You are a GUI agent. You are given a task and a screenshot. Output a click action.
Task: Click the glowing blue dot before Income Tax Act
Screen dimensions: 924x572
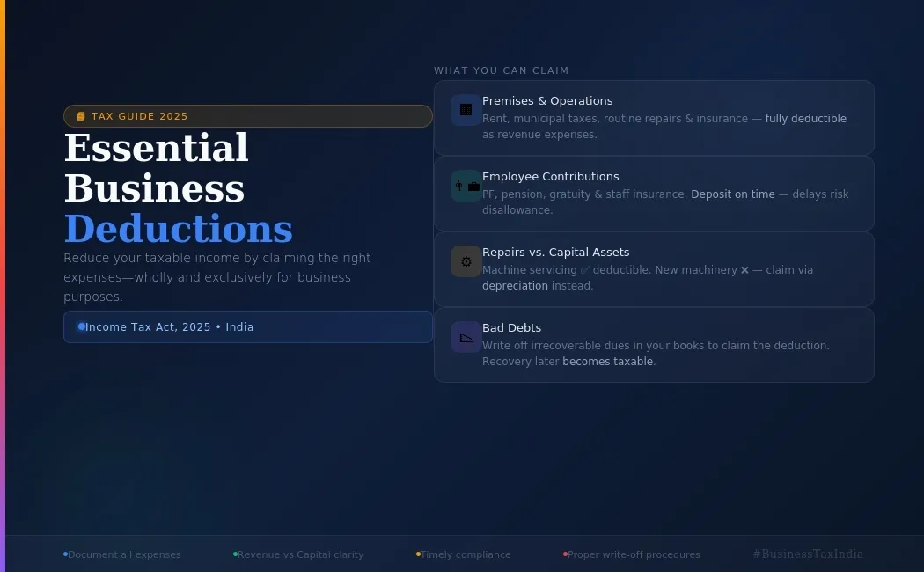81,326
